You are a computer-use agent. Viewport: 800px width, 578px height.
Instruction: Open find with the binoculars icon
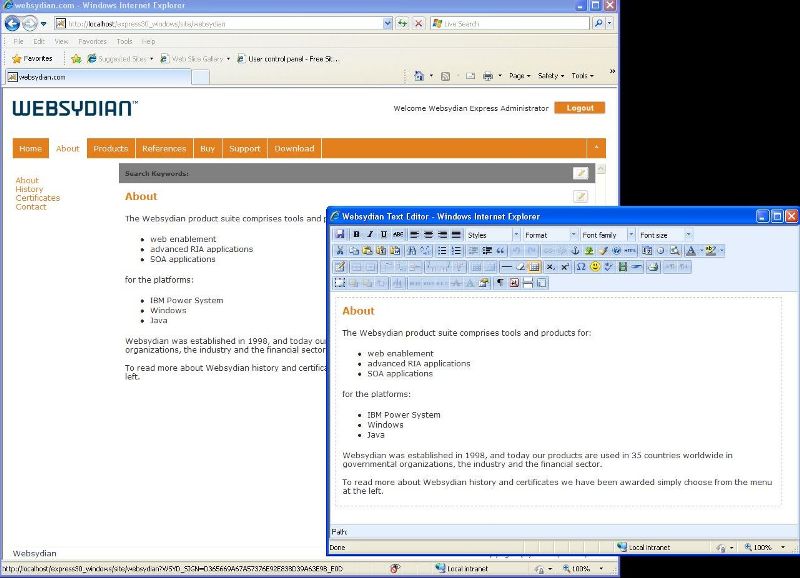[411, 250]
